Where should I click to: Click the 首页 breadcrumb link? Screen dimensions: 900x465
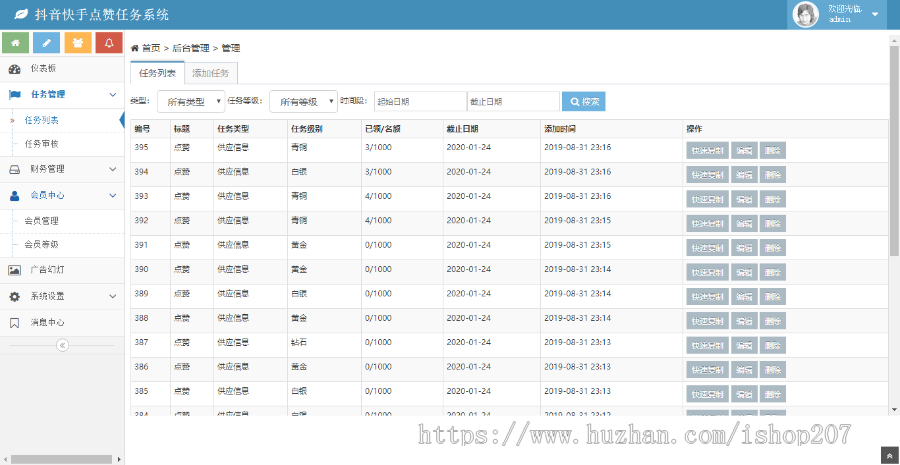click(151, 48)
